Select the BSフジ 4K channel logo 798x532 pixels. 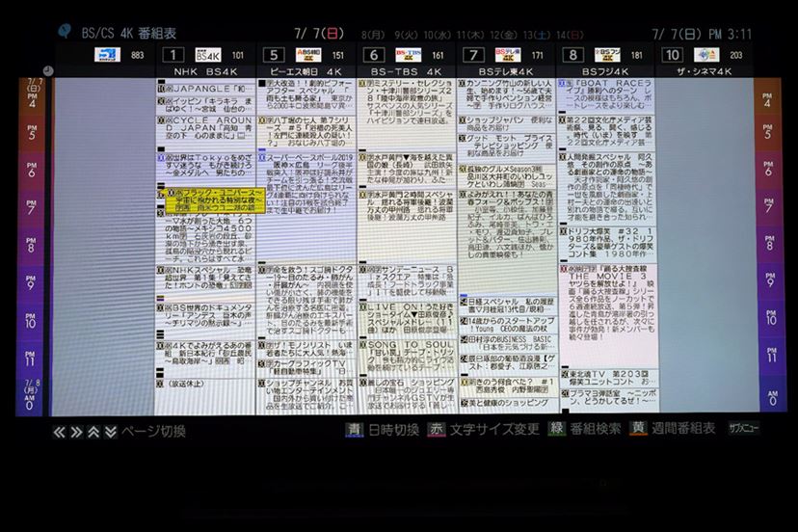(x=607, y=55)
